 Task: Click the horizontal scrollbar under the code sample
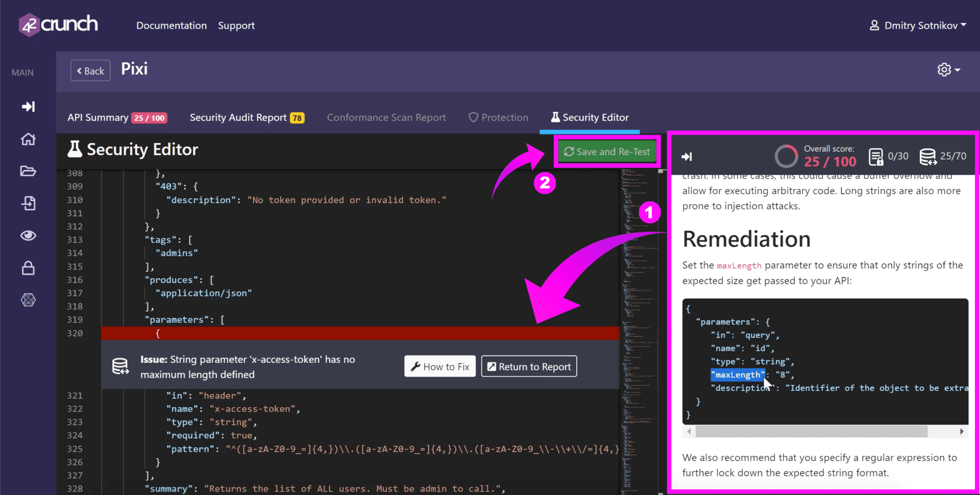pos(811,432)
